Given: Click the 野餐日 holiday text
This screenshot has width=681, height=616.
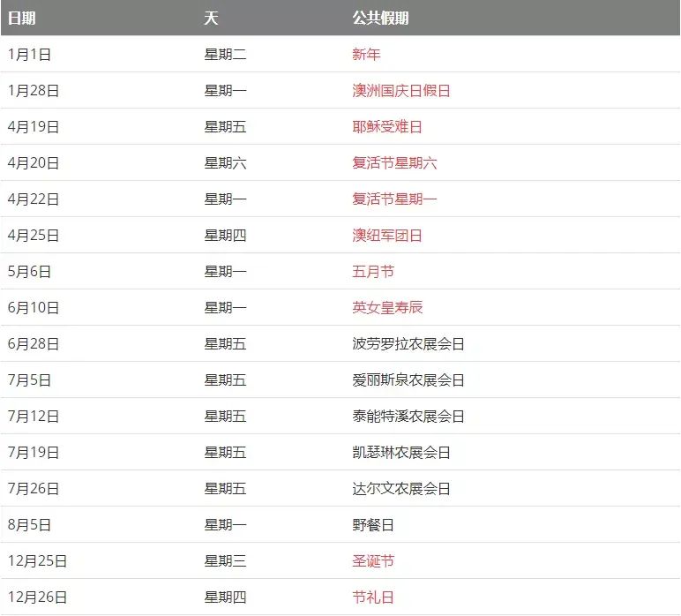Looking at the screenshot, I should [x=373, y=525].
